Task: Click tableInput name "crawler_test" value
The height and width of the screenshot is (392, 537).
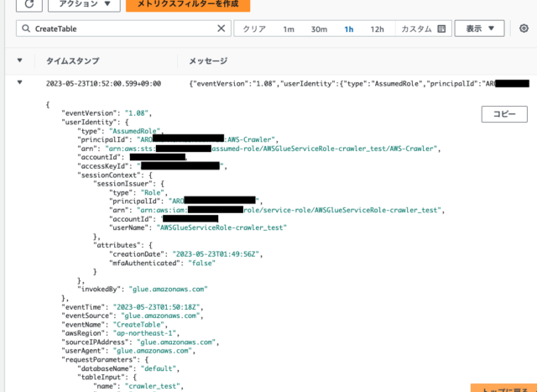Action: [x=153, y=386]
